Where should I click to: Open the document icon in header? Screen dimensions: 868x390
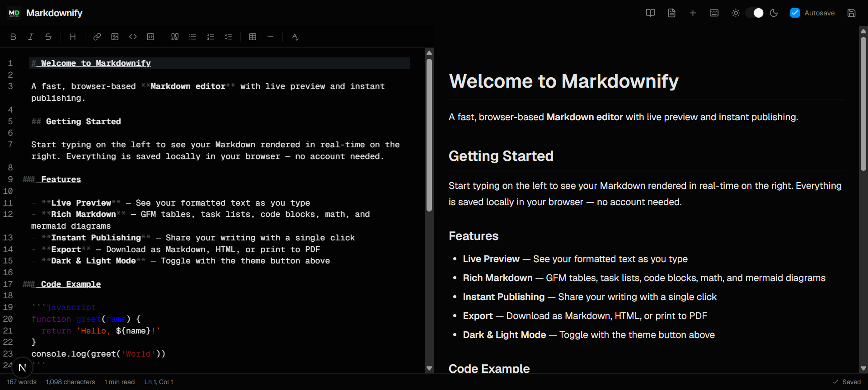pos(671,13)
